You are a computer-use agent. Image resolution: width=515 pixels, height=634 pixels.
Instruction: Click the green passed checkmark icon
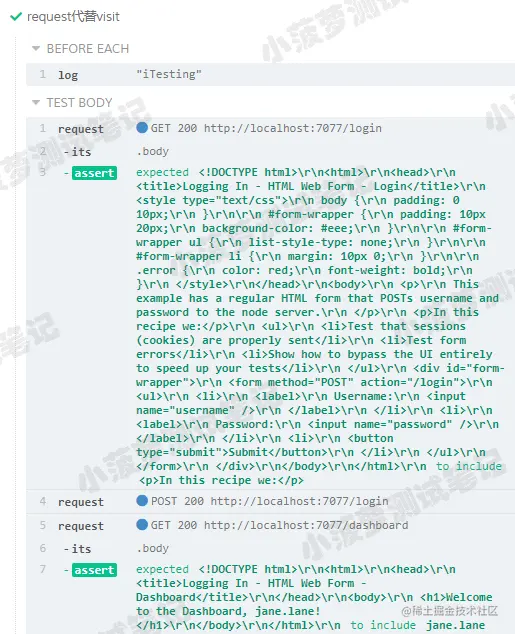coord(16,17)
